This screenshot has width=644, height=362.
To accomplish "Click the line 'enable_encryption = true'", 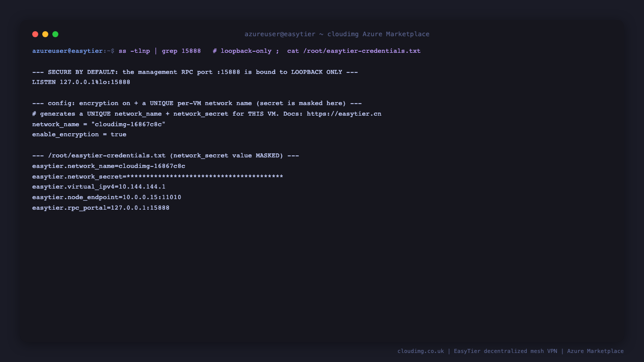I will click(x=79, y=135).
